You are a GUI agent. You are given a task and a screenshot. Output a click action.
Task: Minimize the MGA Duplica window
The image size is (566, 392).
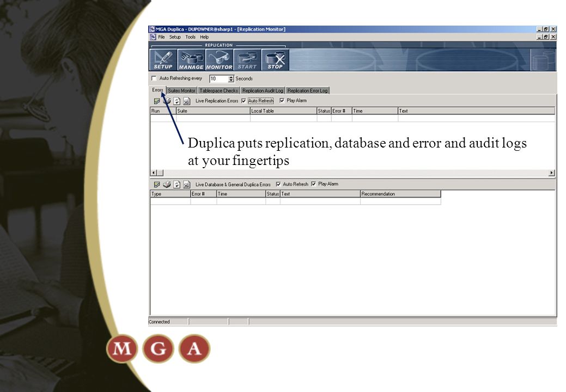click(x=539, y=29)
